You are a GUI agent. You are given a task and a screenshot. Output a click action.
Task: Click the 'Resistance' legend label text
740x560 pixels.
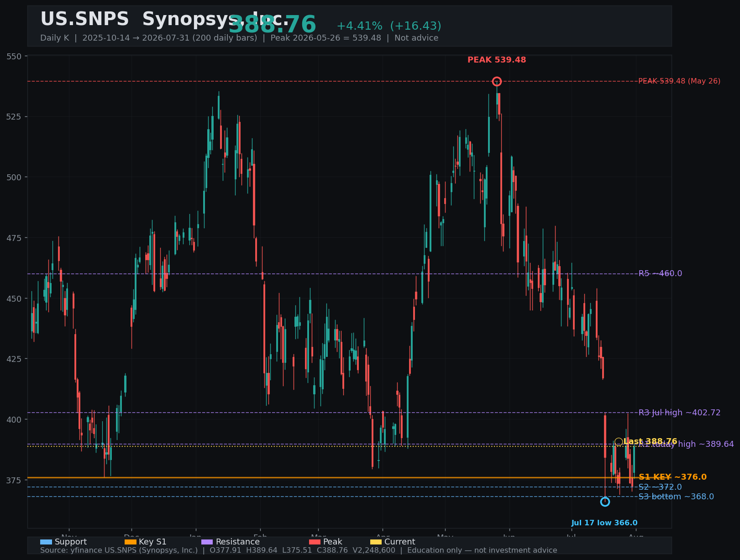[x=237, y=542]
